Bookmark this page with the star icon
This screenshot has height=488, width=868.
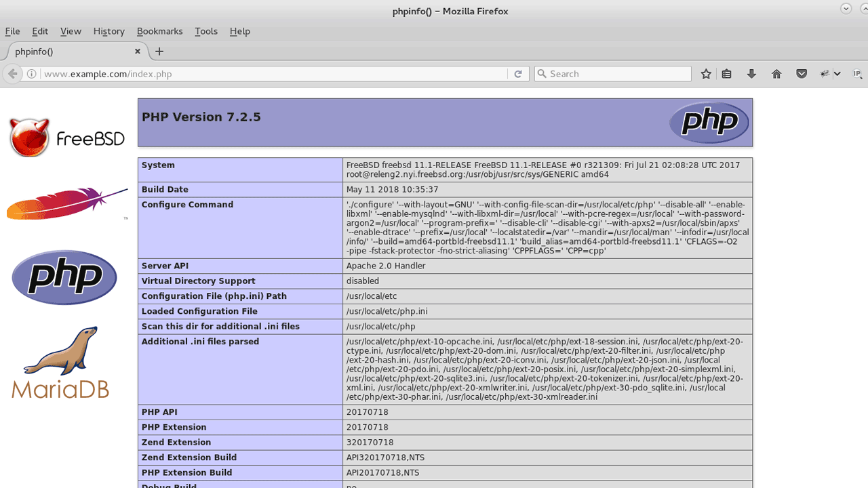[706, 74]
